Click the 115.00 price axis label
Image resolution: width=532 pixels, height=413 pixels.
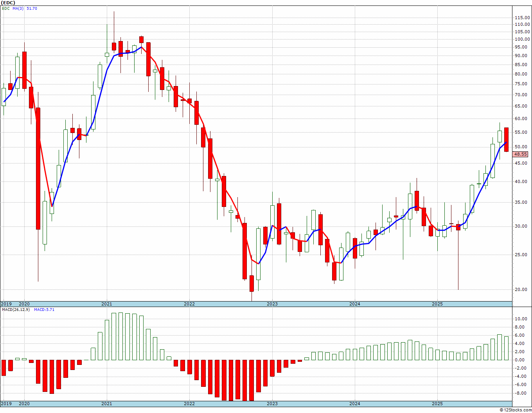pyautogui.click(x=522, y=18)
